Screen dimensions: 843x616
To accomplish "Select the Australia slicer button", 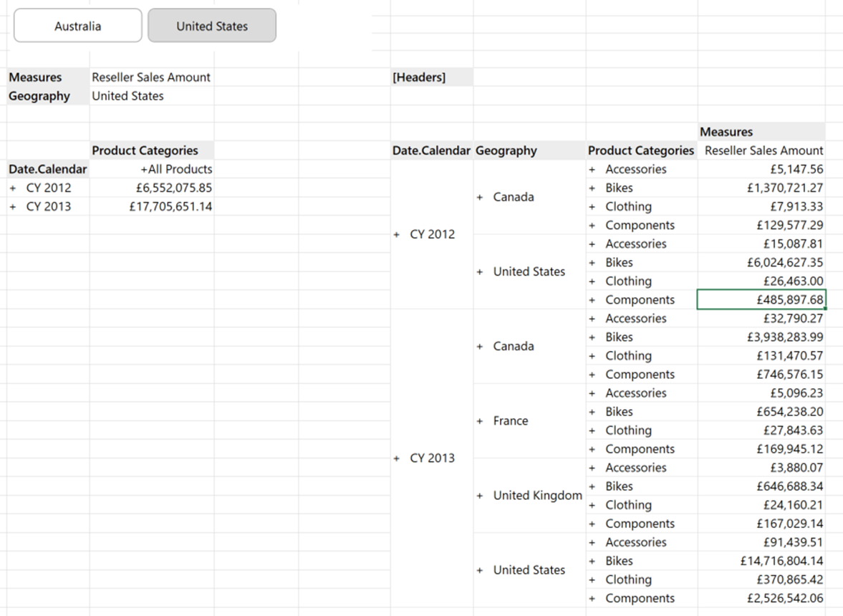I will (77, 25).
